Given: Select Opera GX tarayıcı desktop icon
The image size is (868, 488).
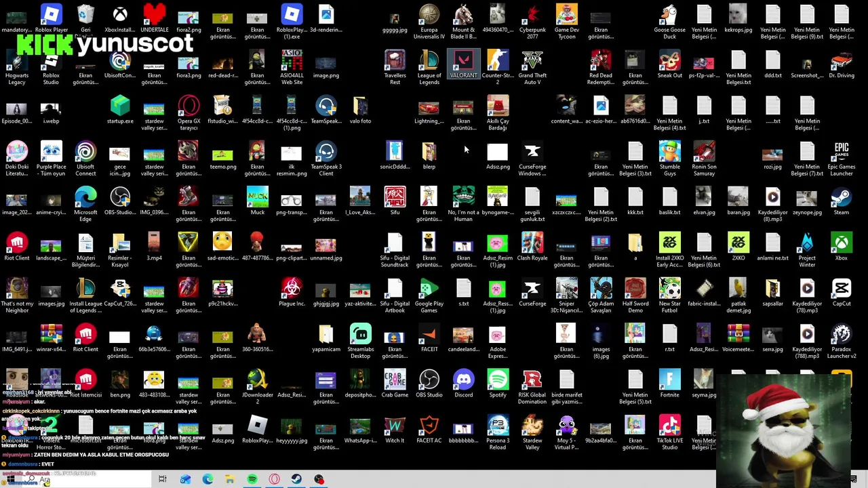Looking at the screenshot, I should click(x=189, y=113).
